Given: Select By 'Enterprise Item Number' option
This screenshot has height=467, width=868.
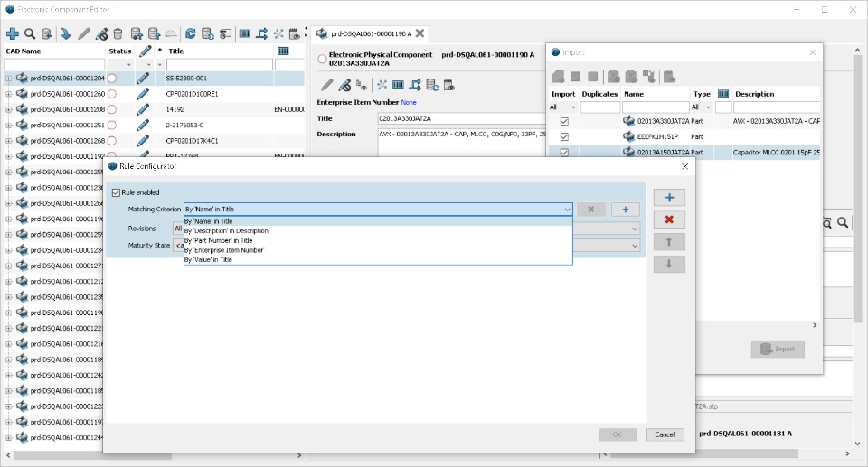Looking at the screenshot, I should coord(378,250).
